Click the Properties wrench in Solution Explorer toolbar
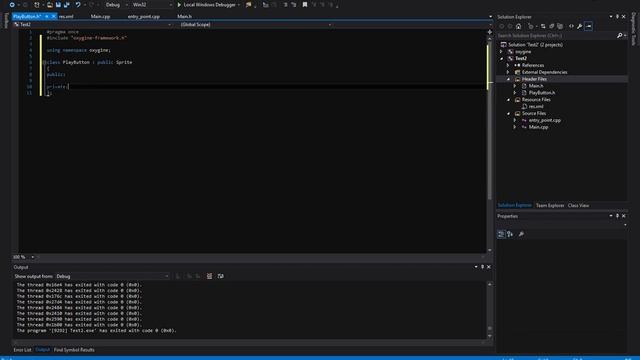This screenshot has width=640, height=360. [580, 26]
